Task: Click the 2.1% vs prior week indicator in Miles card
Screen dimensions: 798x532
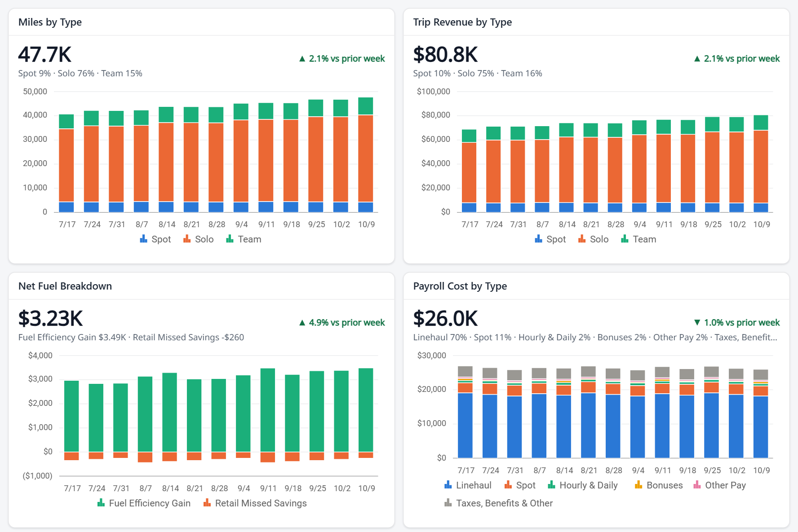Action: click(342, 58)
